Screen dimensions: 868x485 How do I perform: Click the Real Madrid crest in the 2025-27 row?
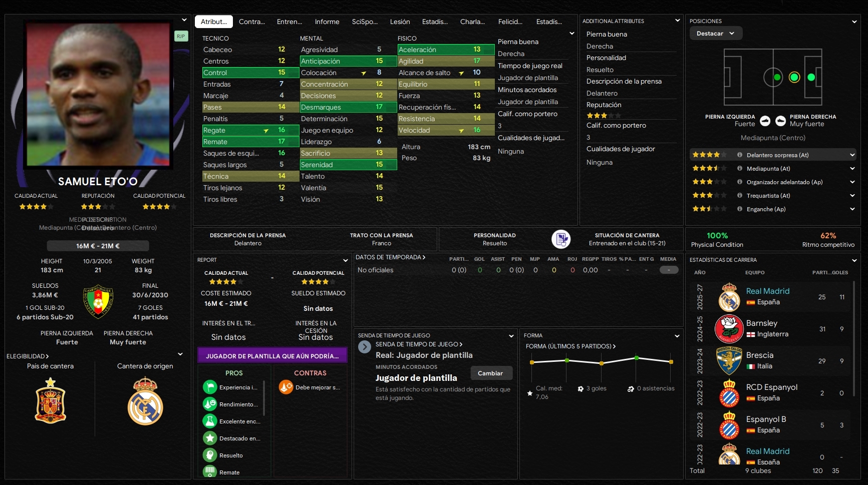pyautogui.click(x=729, y=297)
